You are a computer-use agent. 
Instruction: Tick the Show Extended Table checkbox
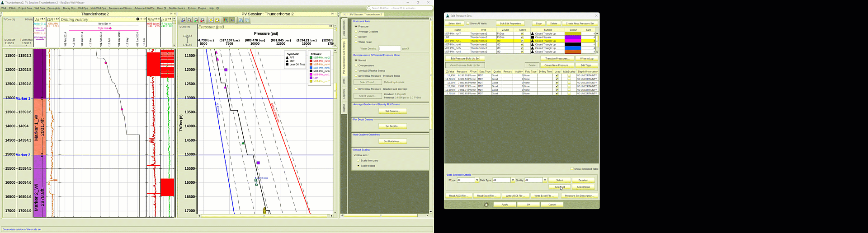(x=572, y=169)
